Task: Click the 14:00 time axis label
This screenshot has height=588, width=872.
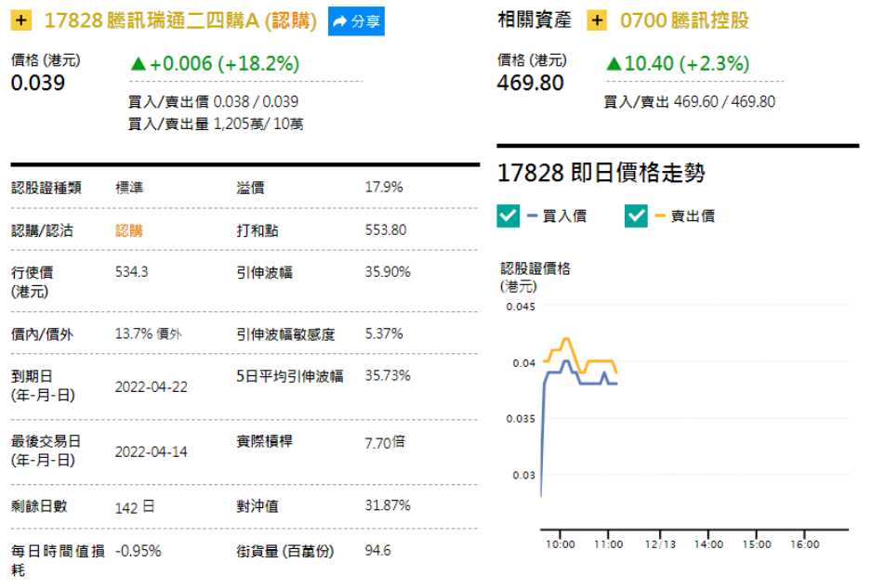Action: [708, 544]
